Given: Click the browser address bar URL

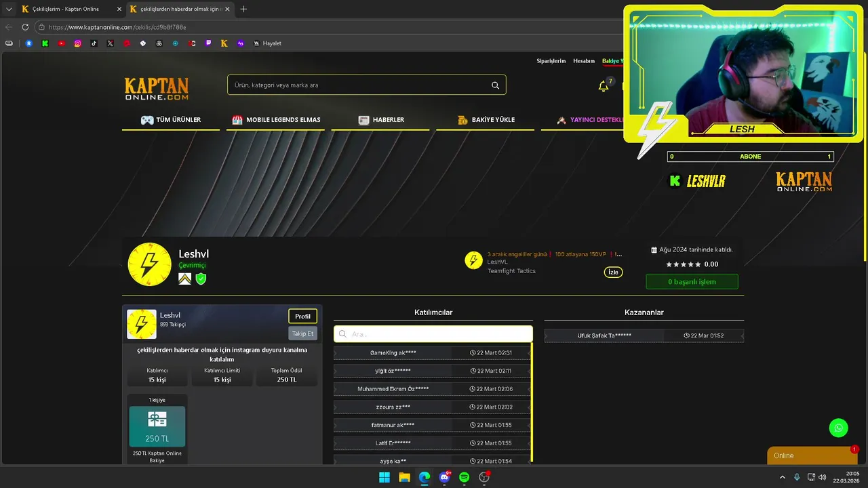Looking at the screenshot, I should (117, 27).
